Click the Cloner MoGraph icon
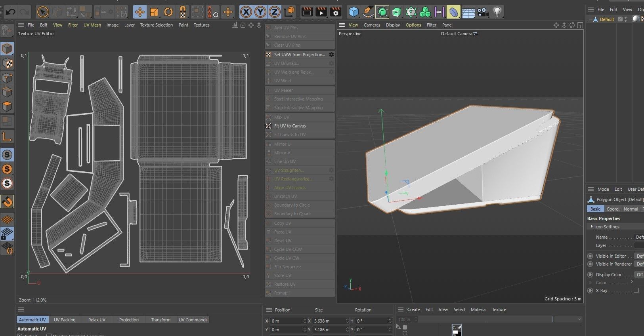This screenshot has height=336, width=644. (425, 12)
